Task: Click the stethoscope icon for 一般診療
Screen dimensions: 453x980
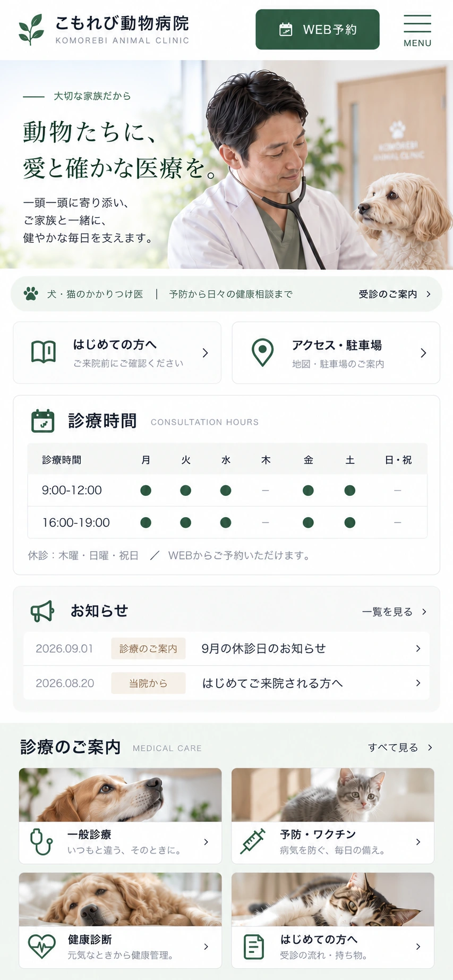Action: click(x=41, y=841)
